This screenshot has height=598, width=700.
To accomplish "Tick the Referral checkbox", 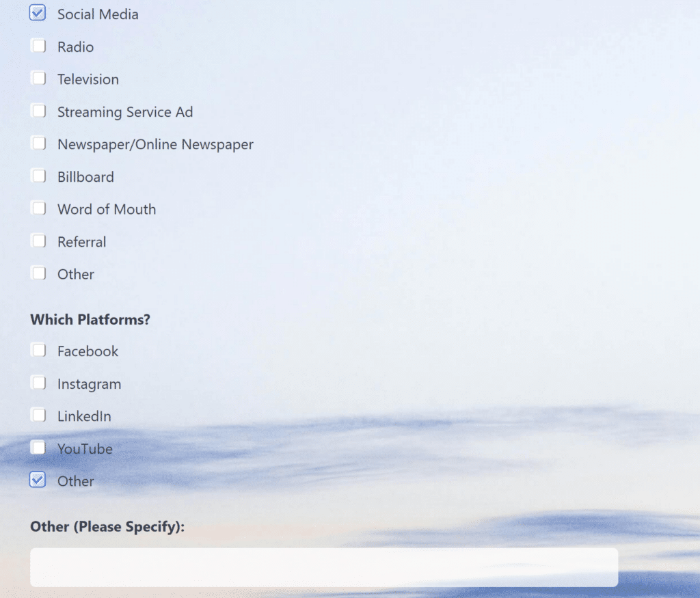I will point(38,241).
